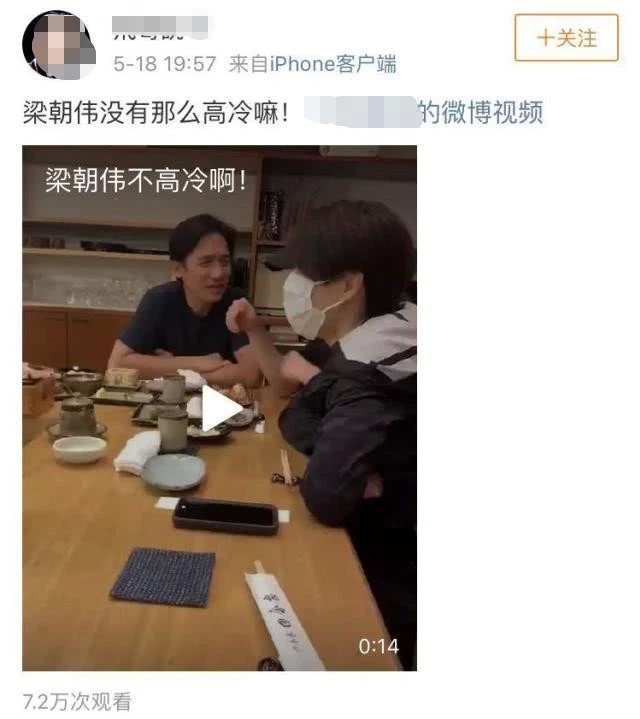
Task: Open the poster's blurred username
Action: 160,28
